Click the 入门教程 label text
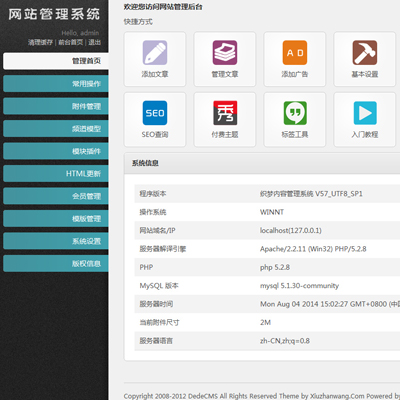Viewport: 400px width, 400px height. pyautogui.click(x=365, y=134)
